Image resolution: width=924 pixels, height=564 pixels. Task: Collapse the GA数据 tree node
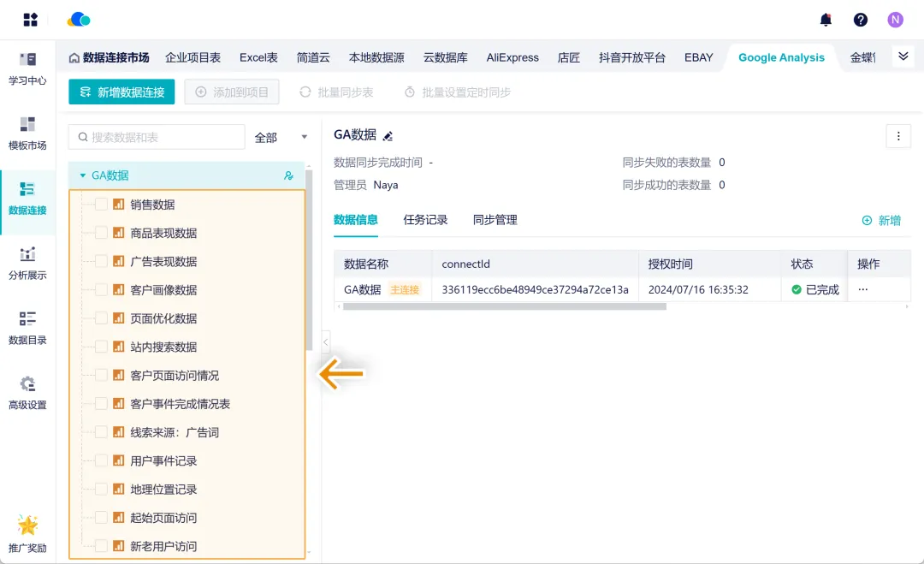[83, 175]
